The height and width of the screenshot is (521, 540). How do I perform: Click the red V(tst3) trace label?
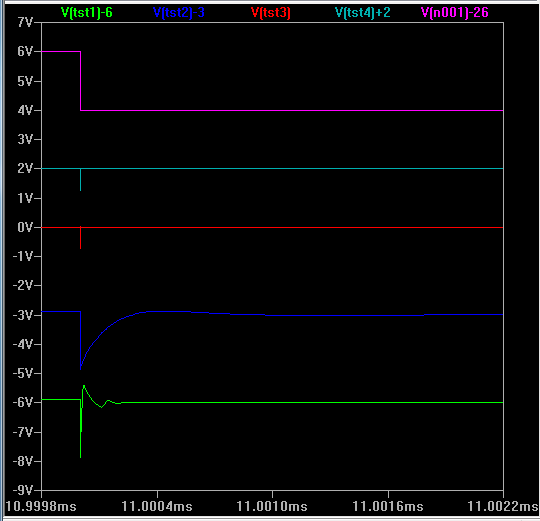click(271, 13)
